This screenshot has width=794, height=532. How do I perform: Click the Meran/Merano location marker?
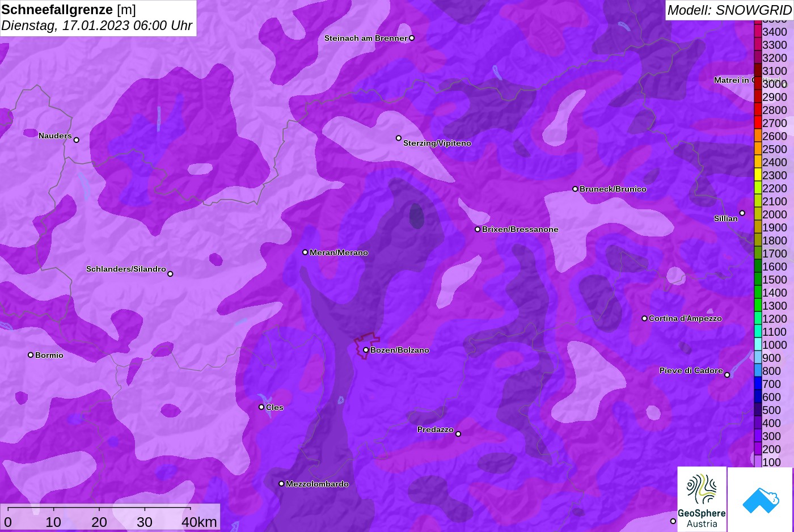pos(305,252)
